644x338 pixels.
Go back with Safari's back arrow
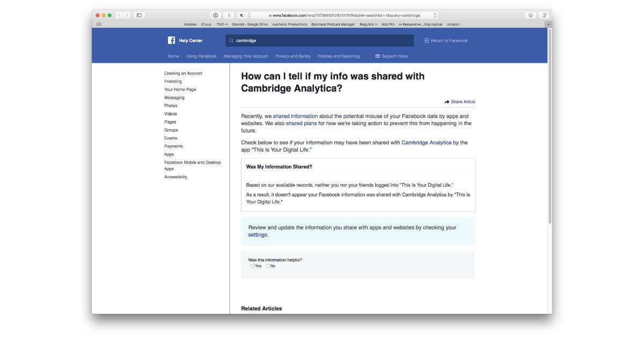119,15
